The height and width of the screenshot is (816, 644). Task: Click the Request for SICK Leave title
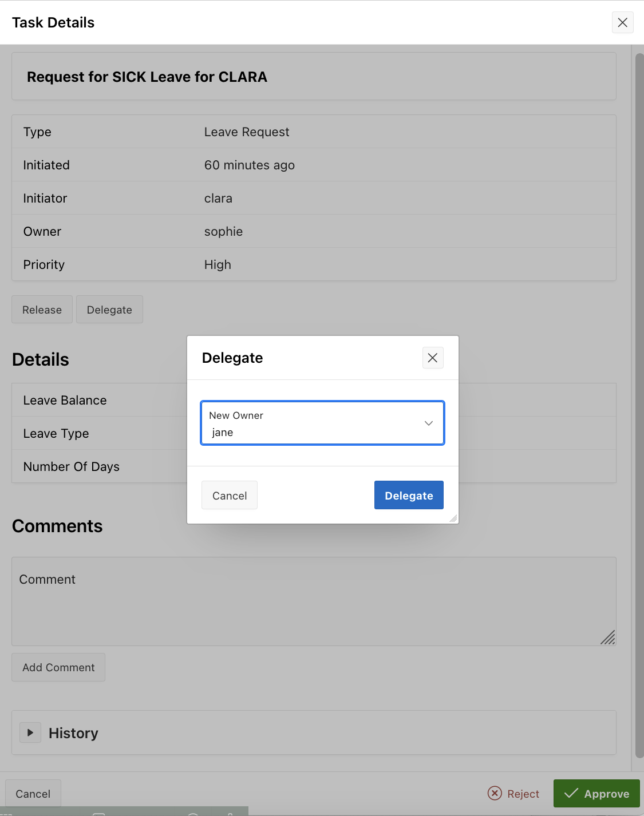147,77
